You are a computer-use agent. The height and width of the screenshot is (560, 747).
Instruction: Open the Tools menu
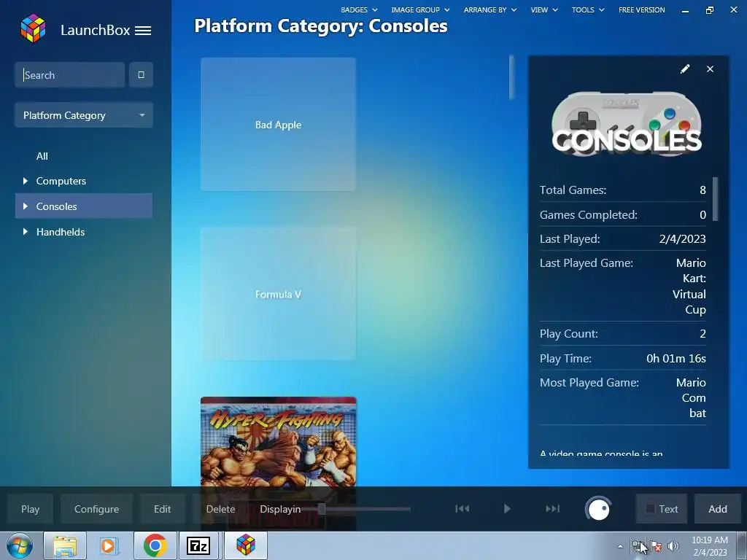pos(588,9)
